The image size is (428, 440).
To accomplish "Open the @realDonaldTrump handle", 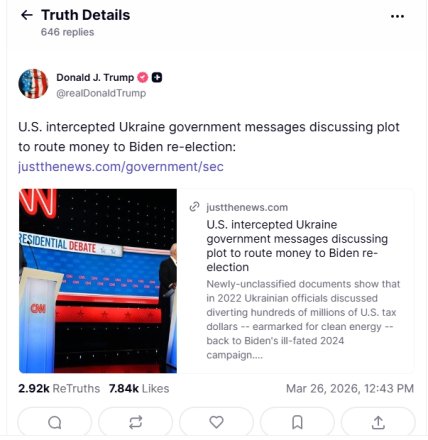I will [x=101, y=93].
